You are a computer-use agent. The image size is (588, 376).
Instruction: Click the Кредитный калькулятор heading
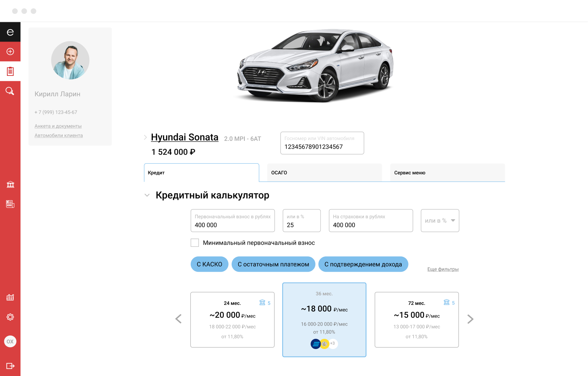(212, 195)
